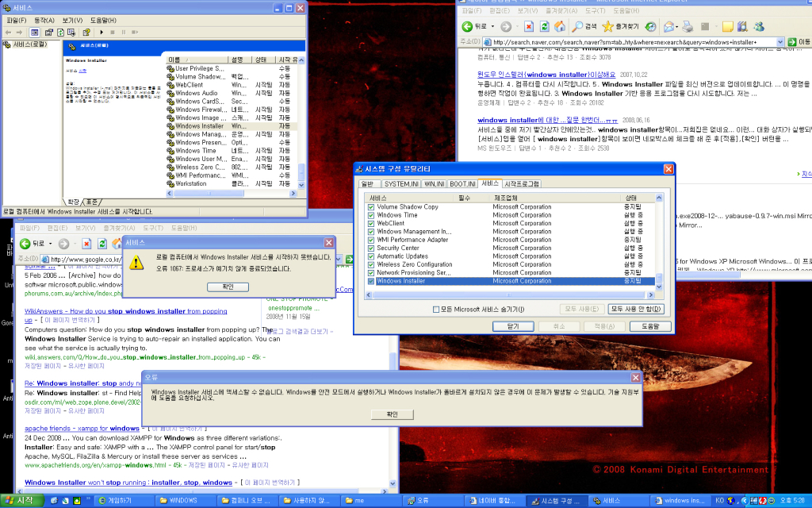Viewport: 812px width, 508px height.
Task: Sort the system configuration list by 서비스 column
Action: (409, 198)
